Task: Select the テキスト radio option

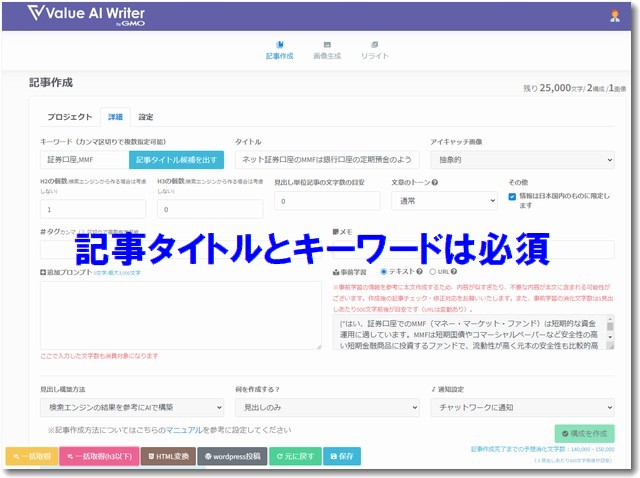Action: tap(383, 271)
